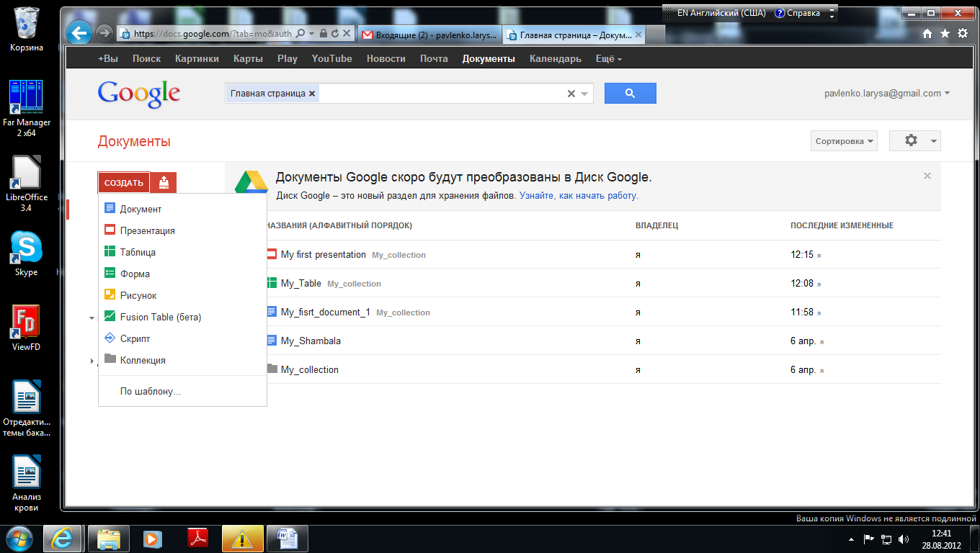
Task: Click the blue search magnifier button
Action: pos(630,93)
